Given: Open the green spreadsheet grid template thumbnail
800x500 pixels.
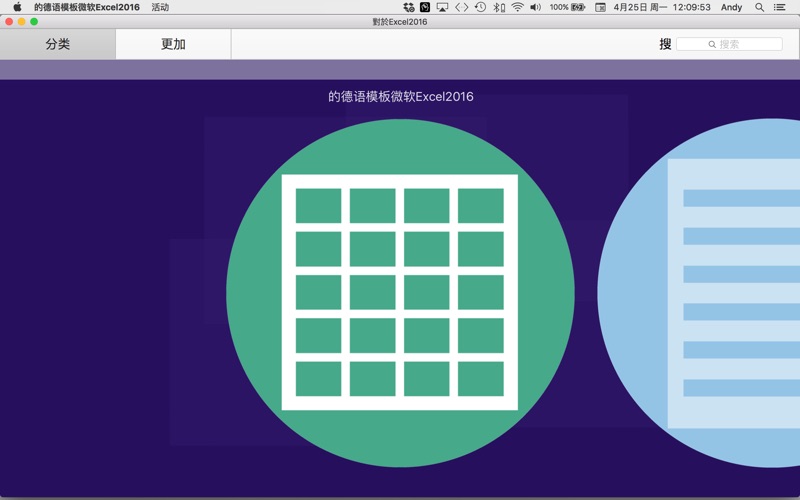Looking at the screenshot, I should [401, 293].
